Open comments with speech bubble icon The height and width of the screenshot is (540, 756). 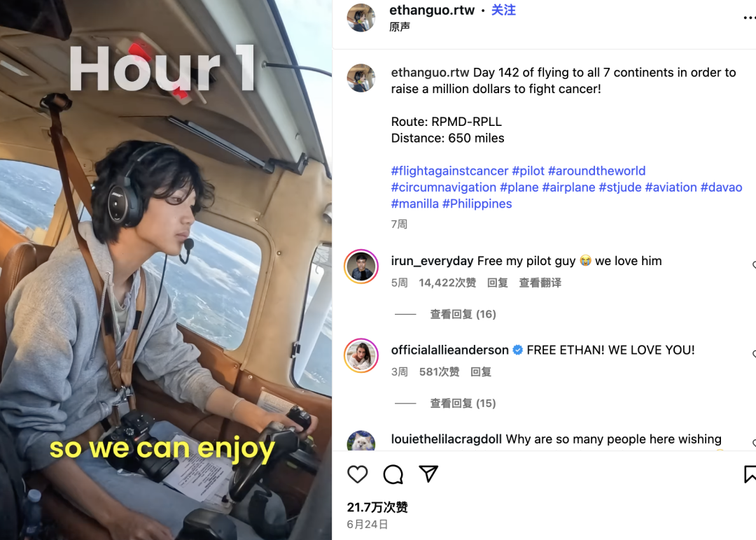[393, 474]
